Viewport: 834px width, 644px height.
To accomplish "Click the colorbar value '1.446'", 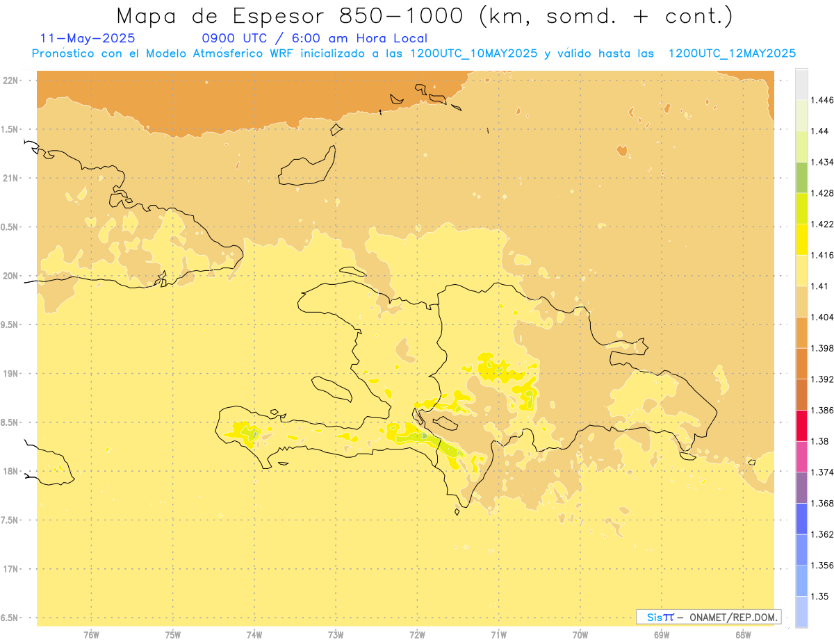I will [821, 100].
